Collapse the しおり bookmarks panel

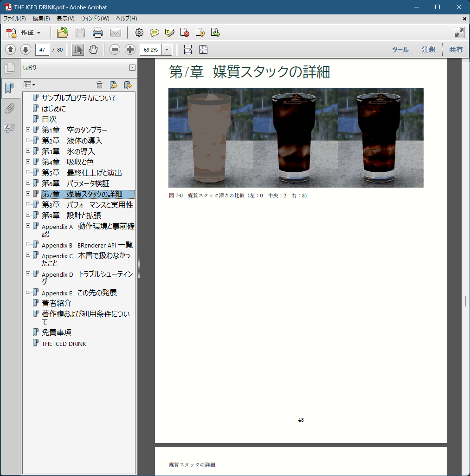(x=132, y=68)
